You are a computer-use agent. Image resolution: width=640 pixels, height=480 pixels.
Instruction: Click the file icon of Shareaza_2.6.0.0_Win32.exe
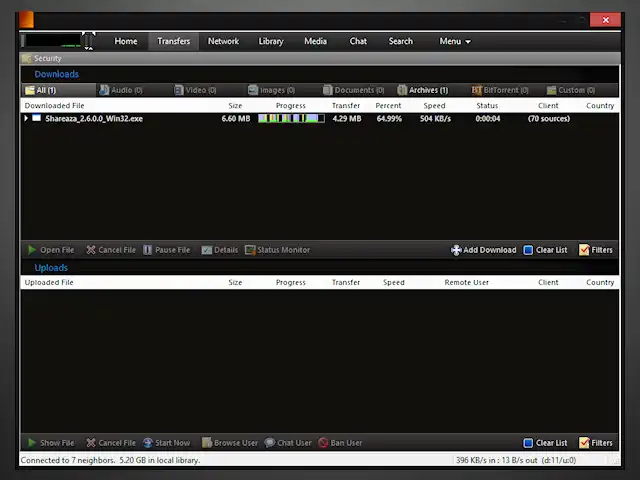37,118
